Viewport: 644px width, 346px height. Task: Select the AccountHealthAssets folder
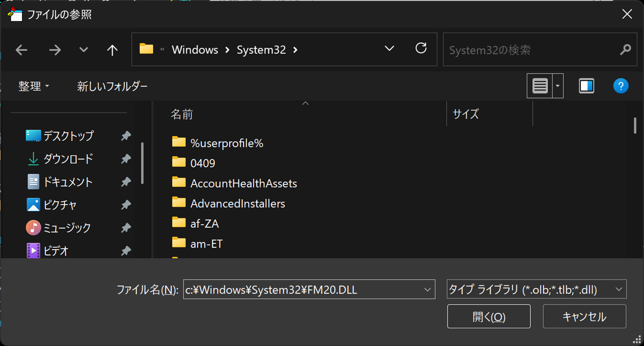pos(234,183)
